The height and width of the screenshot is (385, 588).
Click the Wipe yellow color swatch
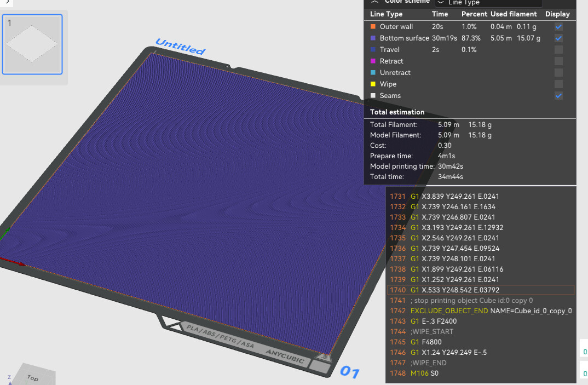click(373, 84)
